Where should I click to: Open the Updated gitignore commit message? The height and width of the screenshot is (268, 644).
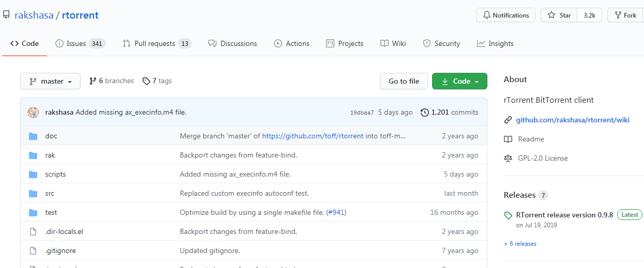(210, 250)
